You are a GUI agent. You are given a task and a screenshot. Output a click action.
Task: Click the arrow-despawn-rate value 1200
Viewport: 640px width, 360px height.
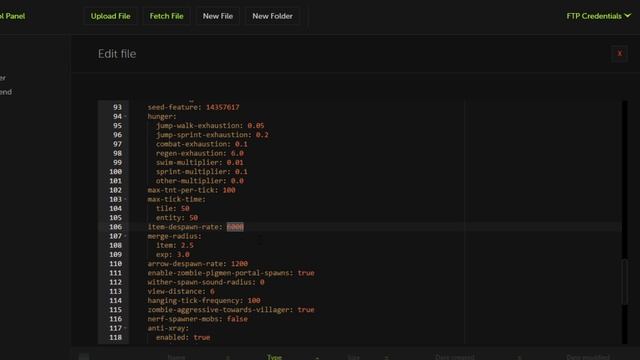pyautogui.click(x=239, y=264)
